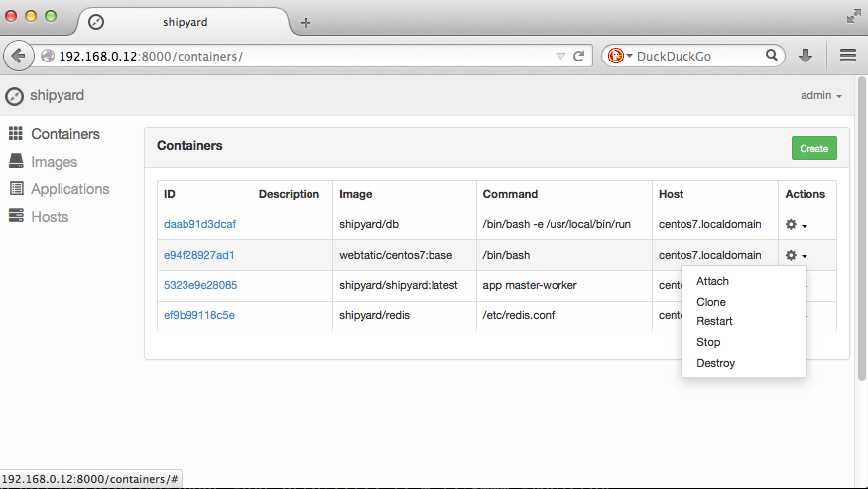Open the downloads arrow icon
Screen dimensions: 868x489
point(806,56)
